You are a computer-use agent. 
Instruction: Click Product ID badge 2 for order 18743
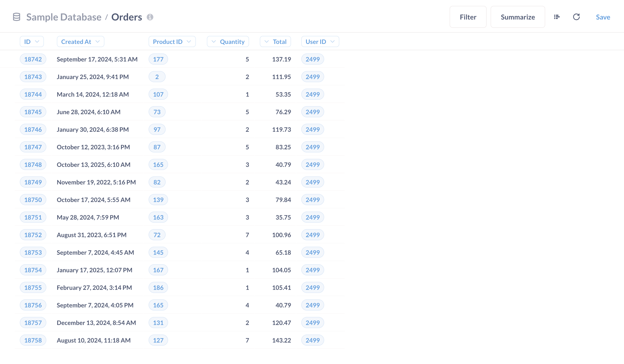point(157,77)
